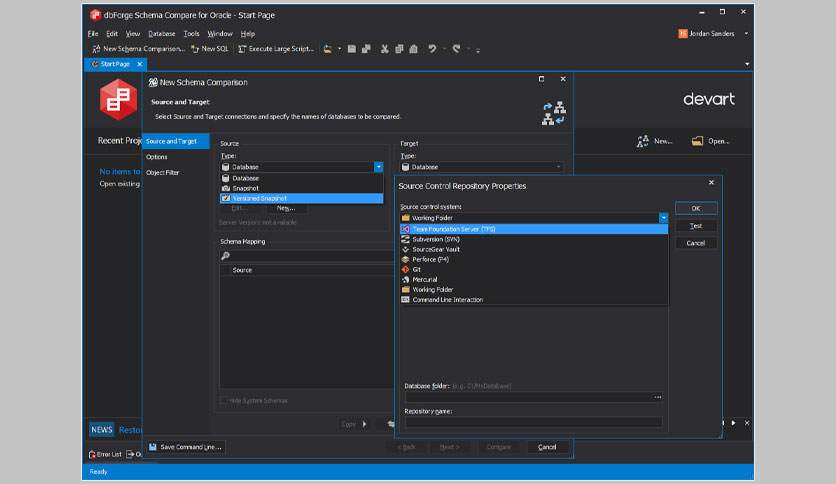
Task: Click the Save Command Line button
Action: (x=186, y=447)
